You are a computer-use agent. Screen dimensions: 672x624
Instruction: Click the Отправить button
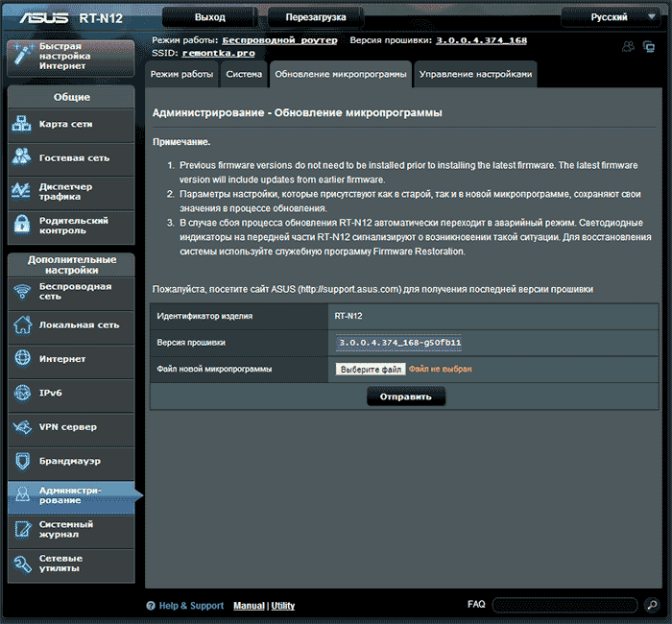point(405,396)
